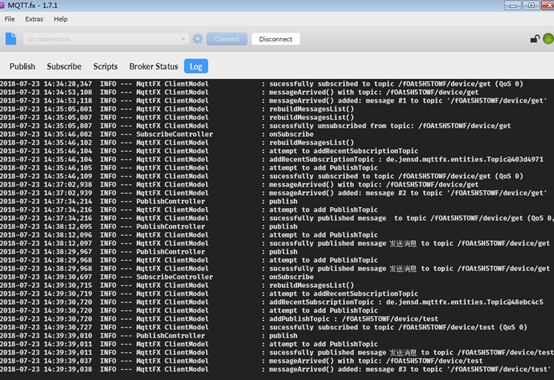The width and height of the screenshot is (554, 380).
Task: Open the Broker Status tab
Action: (x=153, y=66)
